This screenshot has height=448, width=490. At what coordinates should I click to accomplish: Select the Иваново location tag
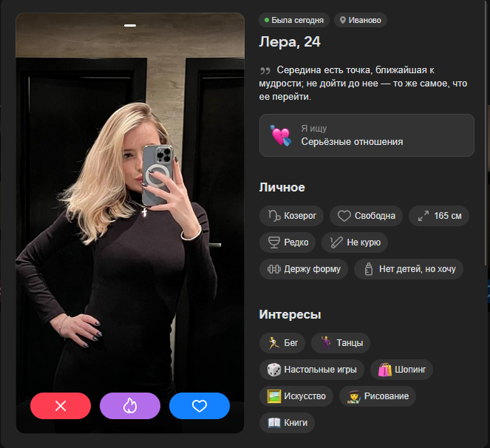[361, 20]
